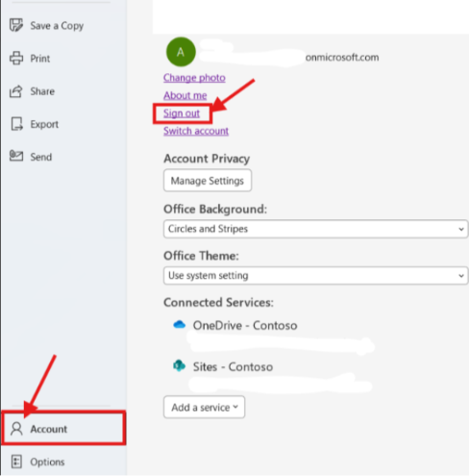Image resolution: width=469 pixels, height=476 pixels.
Task: Click the Send envelope icon
Action: tap(16, 156)
